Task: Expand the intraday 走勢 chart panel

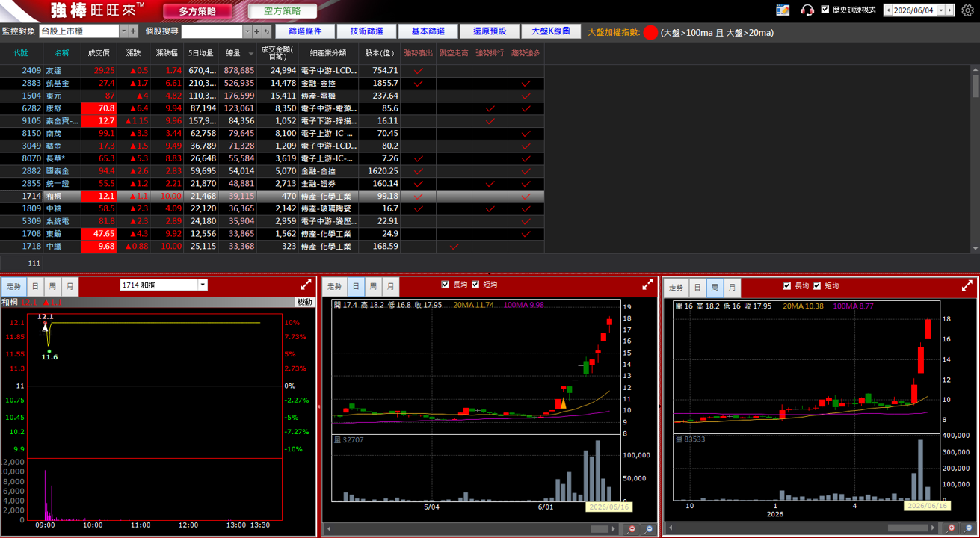Action: [x=306, y=285]
